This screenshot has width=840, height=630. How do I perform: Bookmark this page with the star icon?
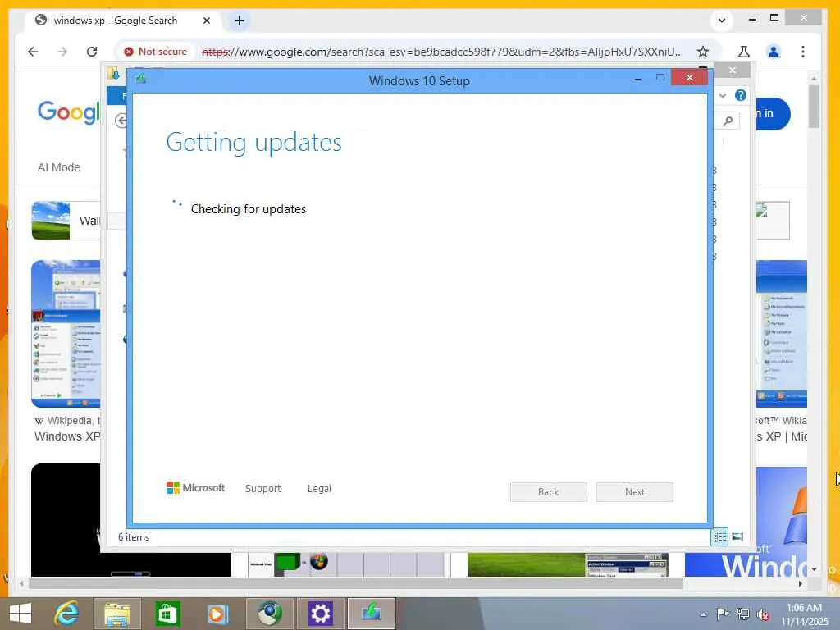702,52
